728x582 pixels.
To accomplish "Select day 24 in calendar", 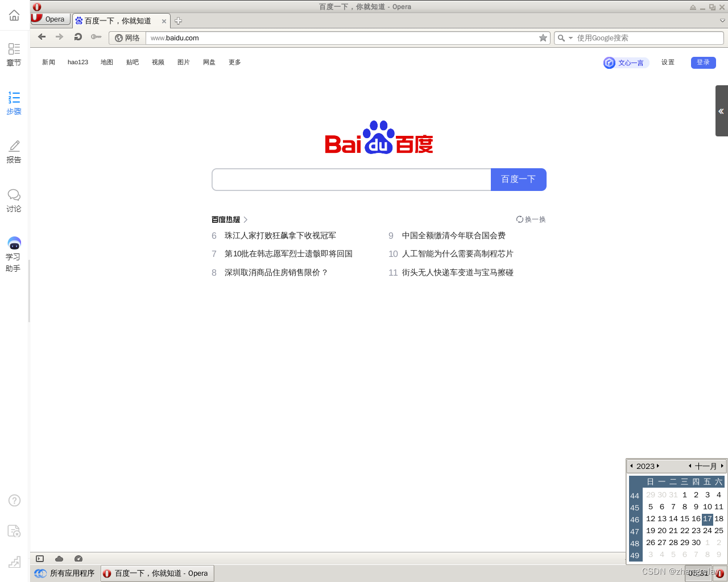I will point(708,530).
